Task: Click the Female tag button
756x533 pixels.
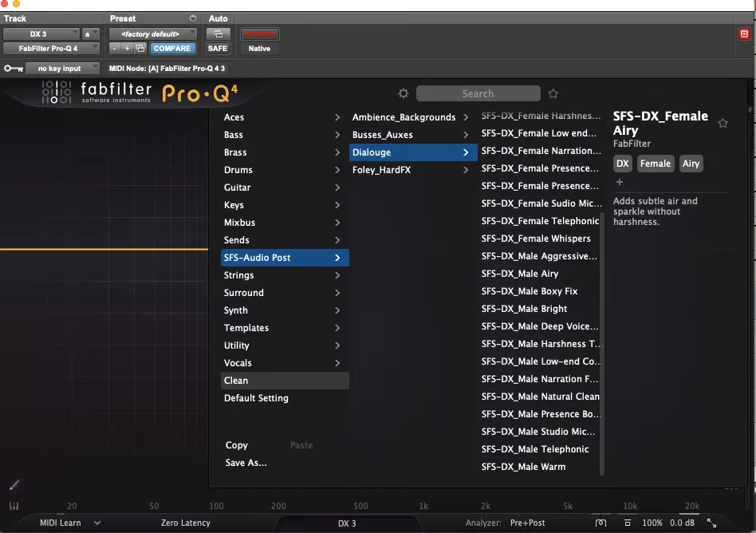Action: click(x=656, y=164)
